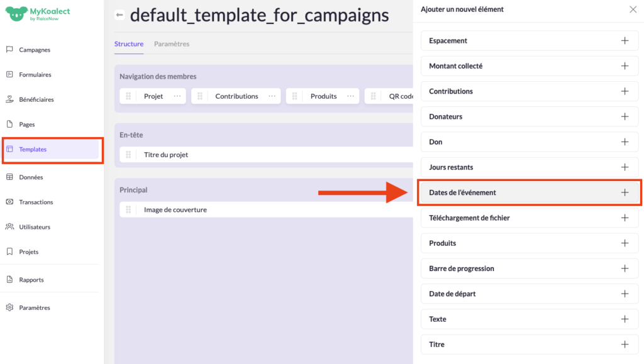644x364 pixels.
Task: Click the plus icon for Espacement
Action: click(625, 41)
